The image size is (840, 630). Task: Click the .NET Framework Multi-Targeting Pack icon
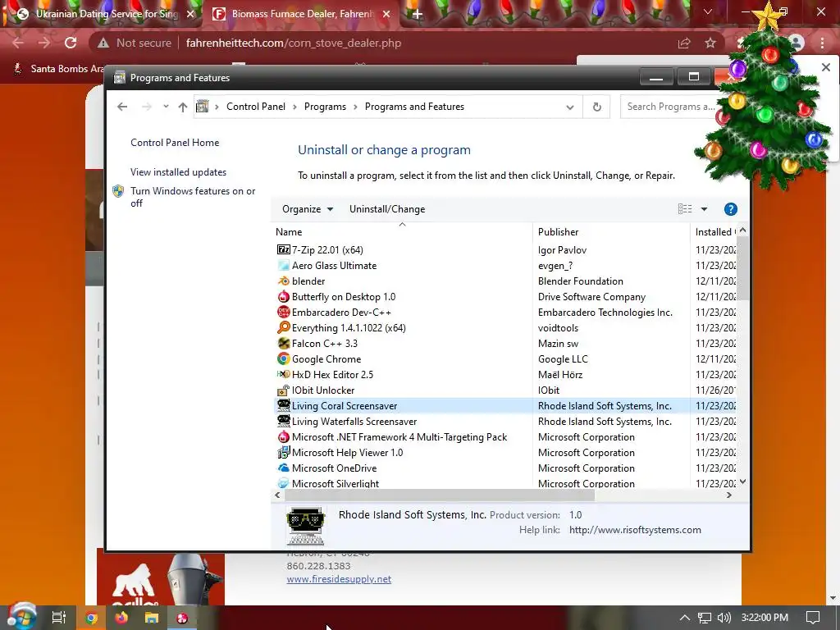(x=283, y=436)
